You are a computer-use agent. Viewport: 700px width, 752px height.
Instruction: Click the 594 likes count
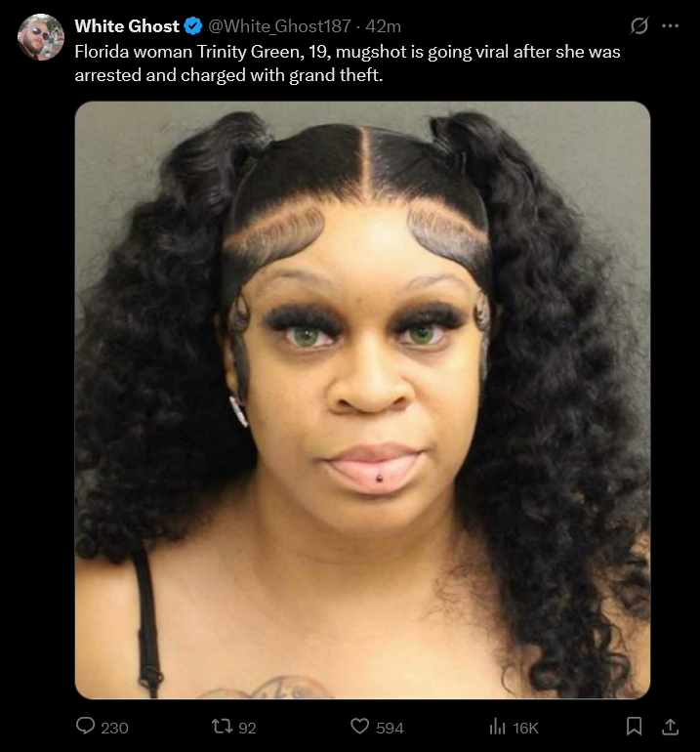(x=390, y=728)
